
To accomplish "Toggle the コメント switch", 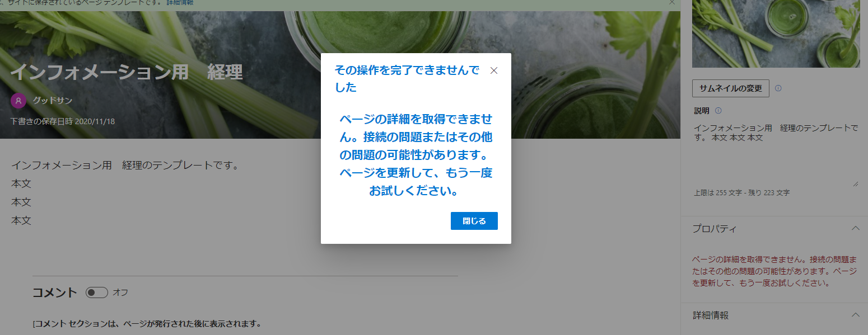I will click(x=97, y=292).
